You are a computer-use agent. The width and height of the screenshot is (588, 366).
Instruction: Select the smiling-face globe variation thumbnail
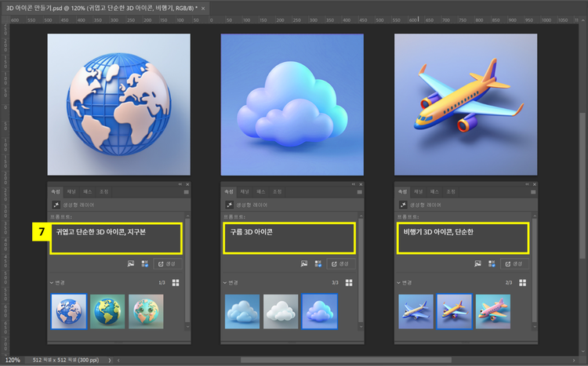pyautogui.click(x=146, y=312)
